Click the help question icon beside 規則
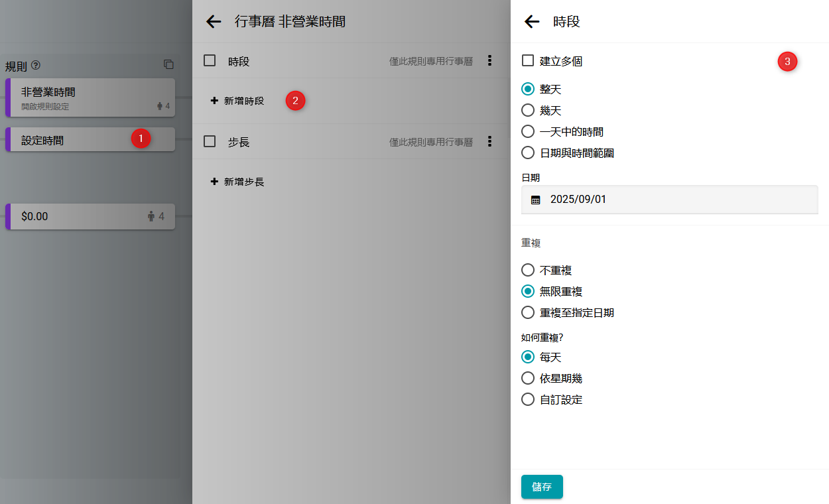The image size is (829, 504). [36, 65]
